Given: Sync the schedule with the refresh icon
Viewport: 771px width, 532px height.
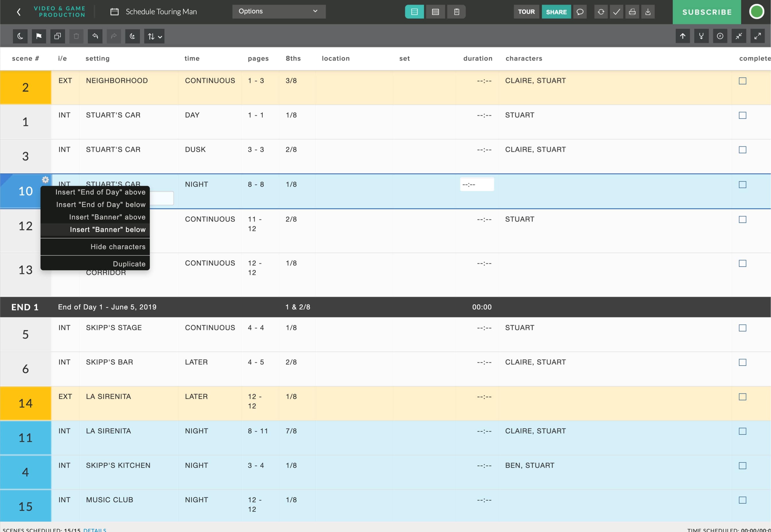Looking at the screenshot, I should point(601,12).
